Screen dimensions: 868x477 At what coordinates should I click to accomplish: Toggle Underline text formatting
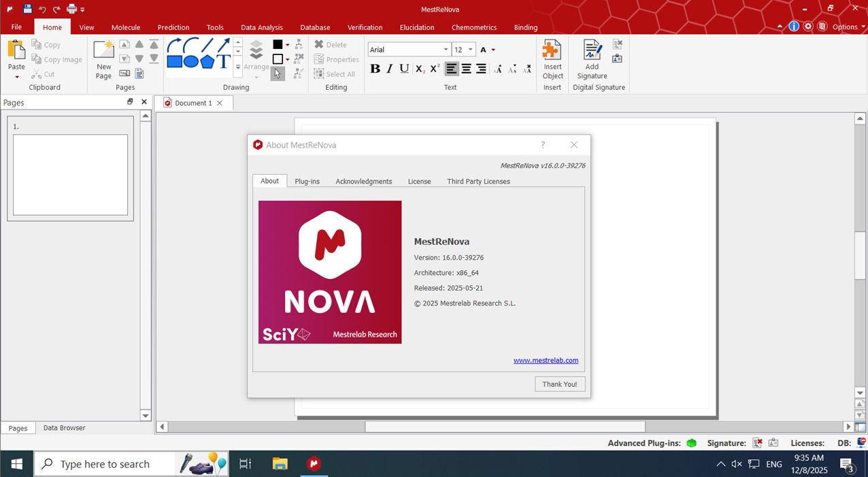[404, 69]
